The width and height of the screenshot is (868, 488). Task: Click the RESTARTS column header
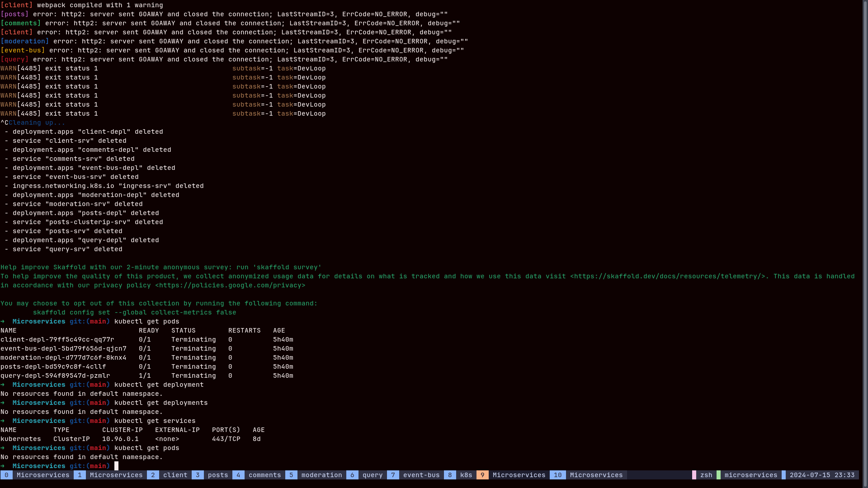245,330
